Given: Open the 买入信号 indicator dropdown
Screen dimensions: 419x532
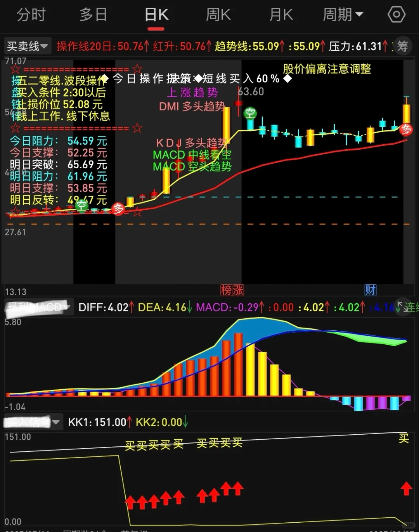Looking at the screenshot, I should [33, 422].
